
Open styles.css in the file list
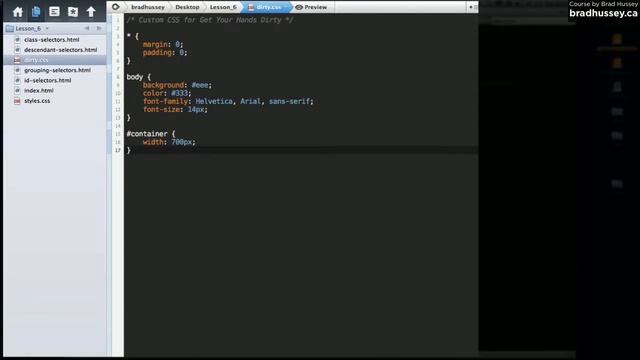click(x=37, y=101)
